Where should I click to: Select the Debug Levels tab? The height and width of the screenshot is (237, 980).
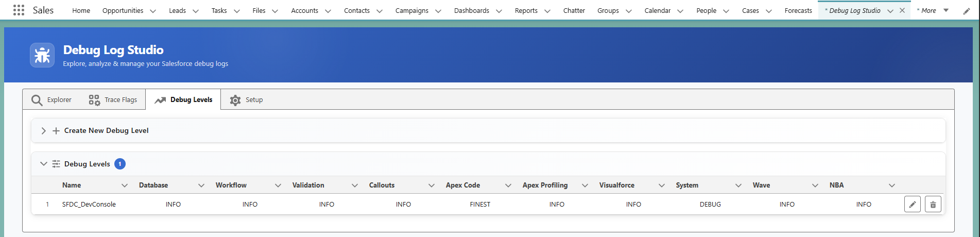tap(183, 99)
